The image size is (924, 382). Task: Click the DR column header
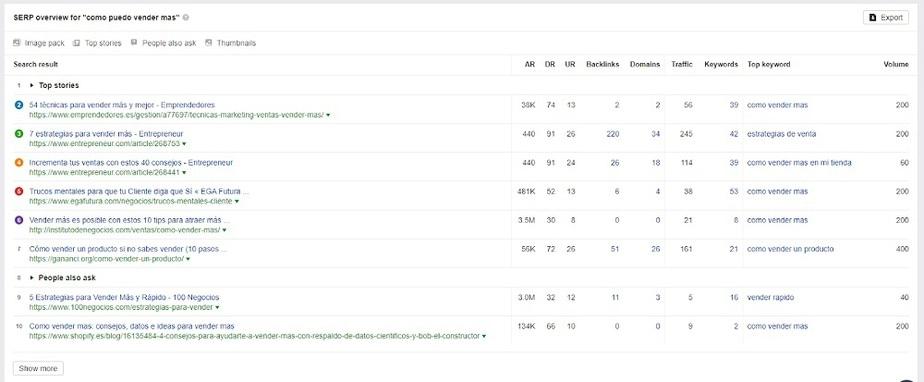(x=550, y=64)
